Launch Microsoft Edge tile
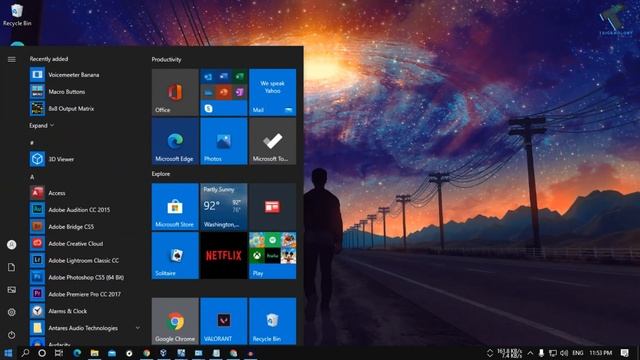This screenshot has height=360, width=640. (x=175, y=141)
